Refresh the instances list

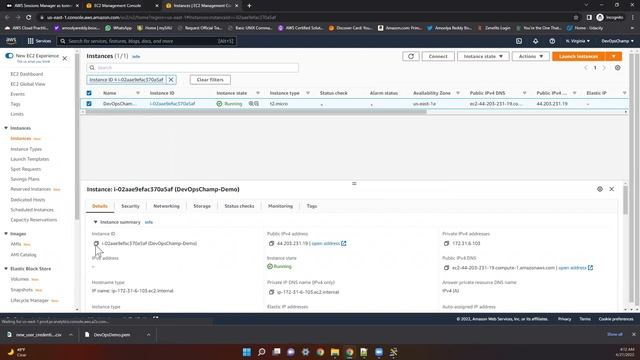click(411, 56)
